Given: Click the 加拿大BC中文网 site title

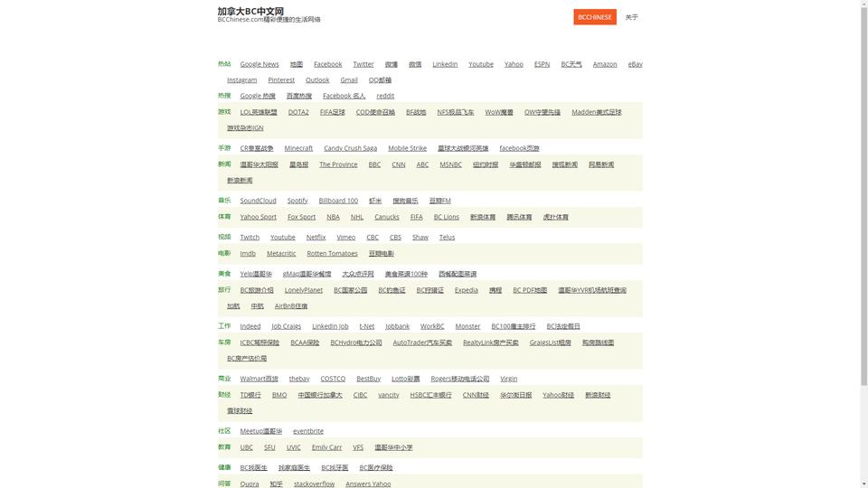Looking at the screenshot, I should pos(250,11).
